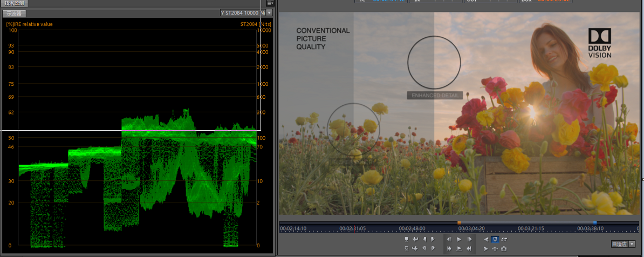The width and height of the screenshot is (644, 257).
Task: Click timecode 00:02:48:00 on the ruler
Action: pos(412,228)
